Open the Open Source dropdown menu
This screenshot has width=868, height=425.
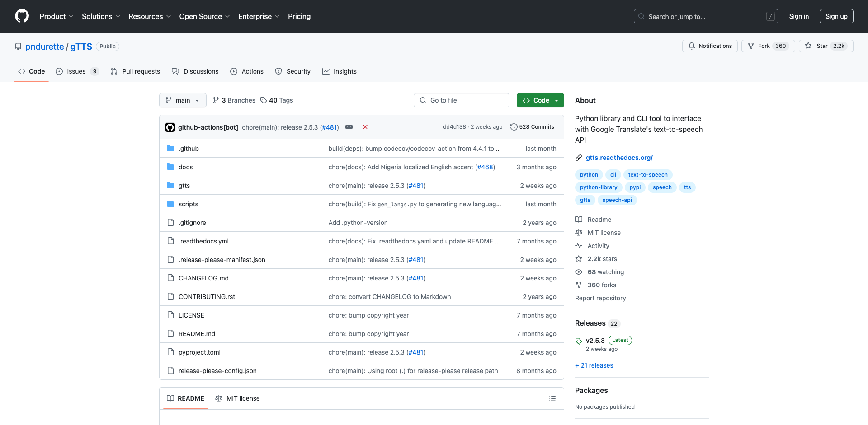click(205, 16)
